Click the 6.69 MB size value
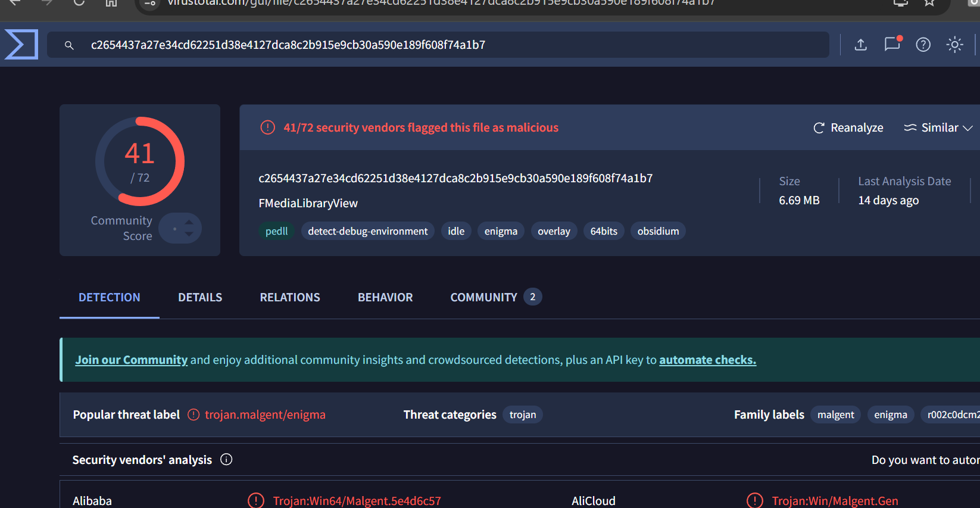 (x=800, y=200)
